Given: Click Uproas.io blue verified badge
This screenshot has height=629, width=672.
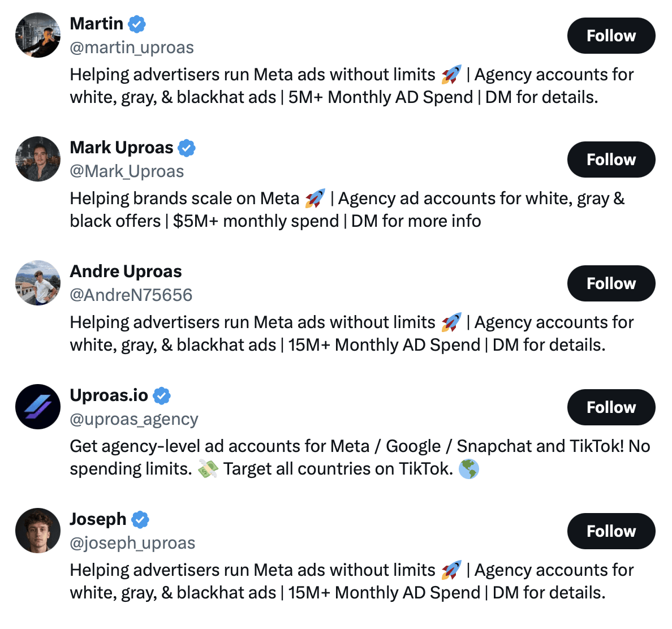Looking at the screenshot, I should tap(162, 396).
